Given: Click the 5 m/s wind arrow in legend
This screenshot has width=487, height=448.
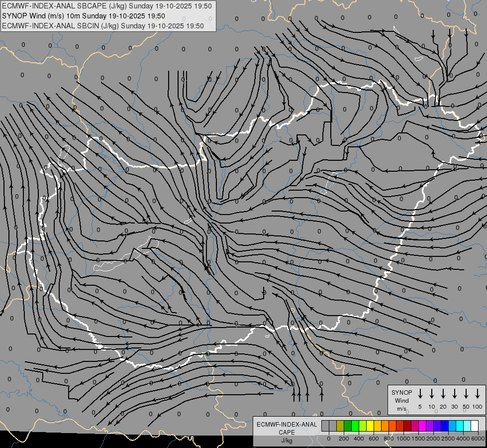Looking at the screenshot, I should coord(420,394).
